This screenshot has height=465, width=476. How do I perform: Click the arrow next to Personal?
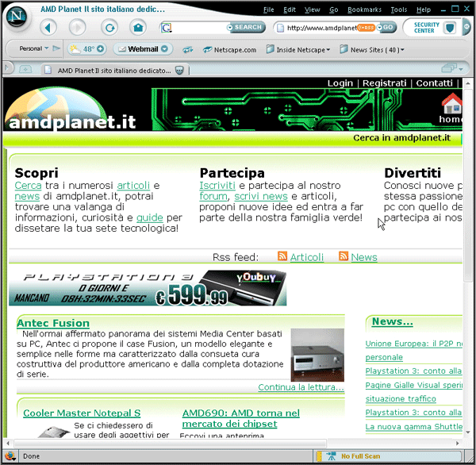56,48
